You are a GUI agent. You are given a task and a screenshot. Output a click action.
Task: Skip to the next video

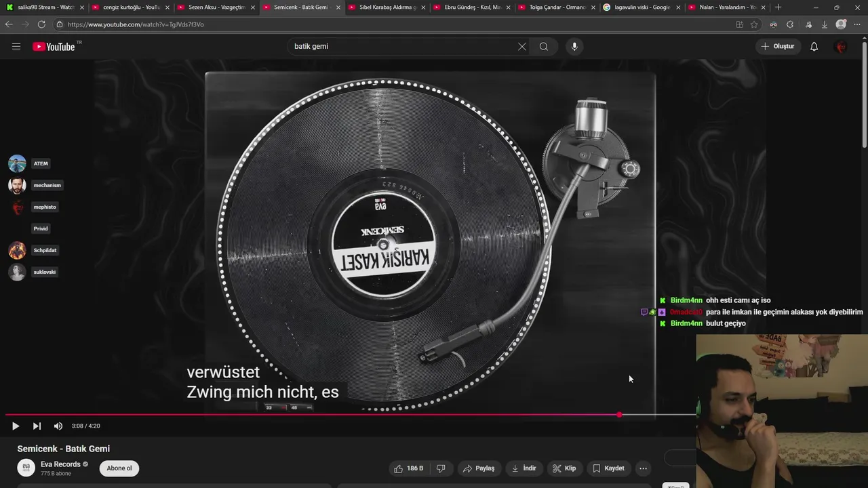pos(37,426)
